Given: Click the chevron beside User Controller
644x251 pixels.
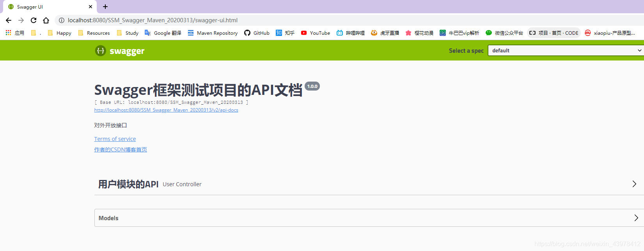Looking at the screenshot, I should coord(634,184).
